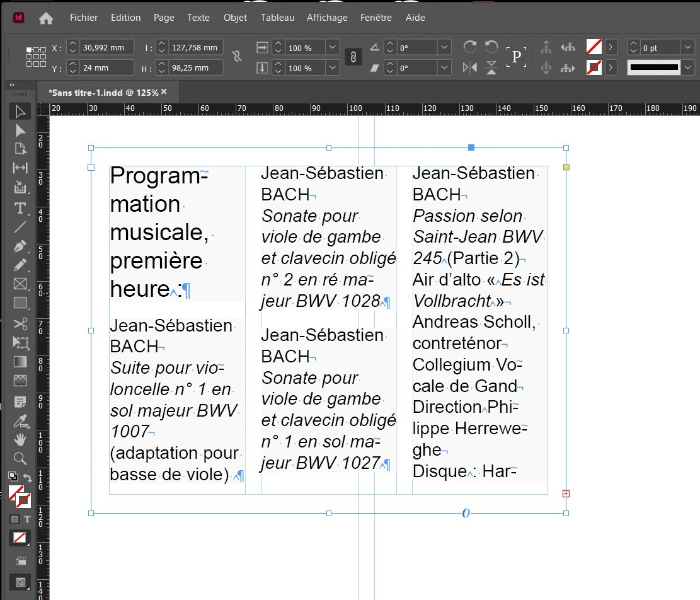This screenshot has height=600, width=700.
Task: Select the Free Transform tool
Action: 20,342
